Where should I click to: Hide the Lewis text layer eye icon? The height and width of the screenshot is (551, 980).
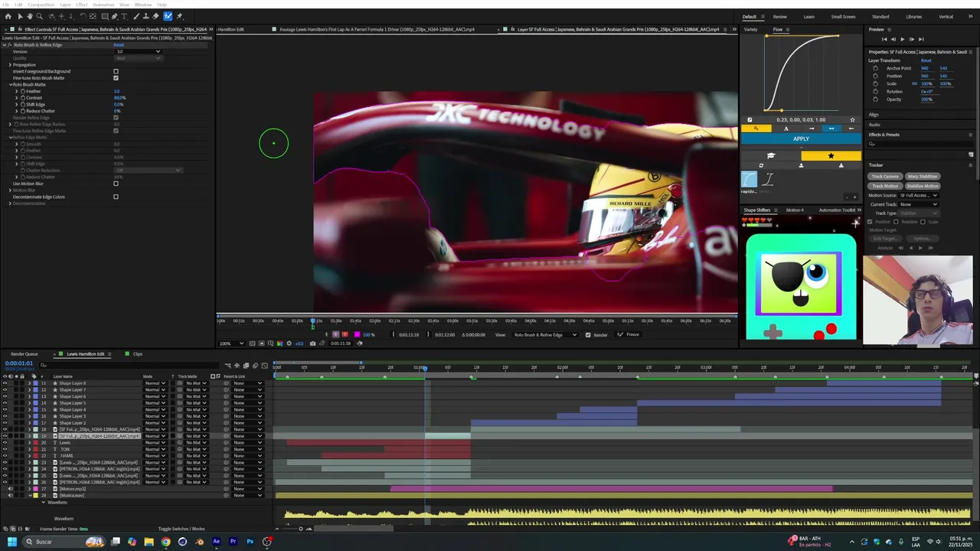(5, 442)
